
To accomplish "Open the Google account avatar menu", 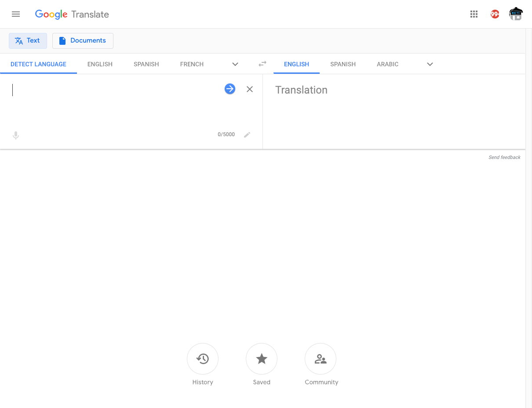I will coord(515,14).
